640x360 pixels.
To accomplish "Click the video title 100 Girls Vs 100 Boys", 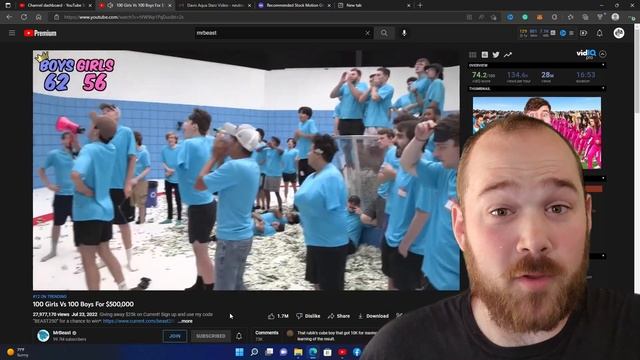I will click(x=83, y=304).
